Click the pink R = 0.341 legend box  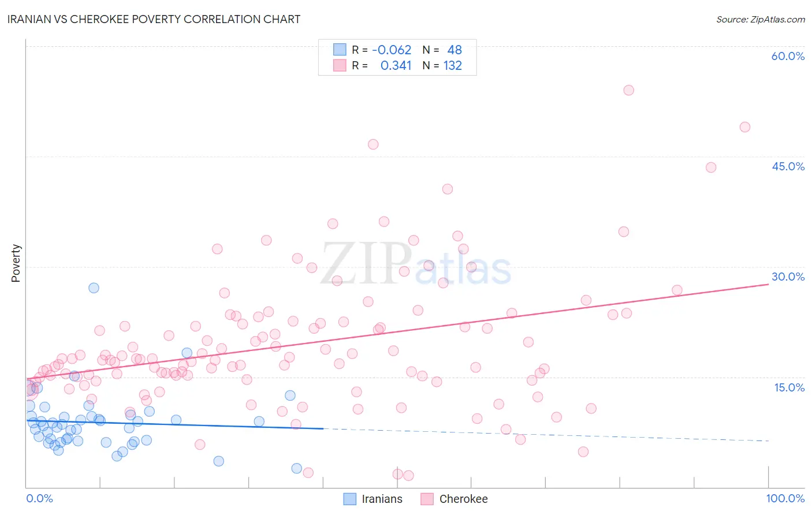pos(340,65)
